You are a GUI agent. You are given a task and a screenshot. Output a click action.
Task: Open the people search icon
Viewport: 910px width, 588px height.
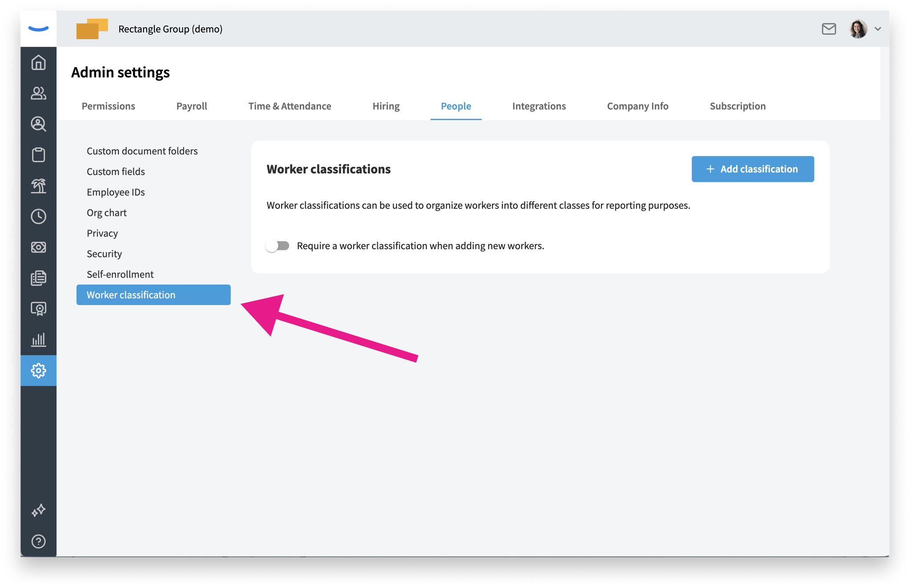coord(38,125)
